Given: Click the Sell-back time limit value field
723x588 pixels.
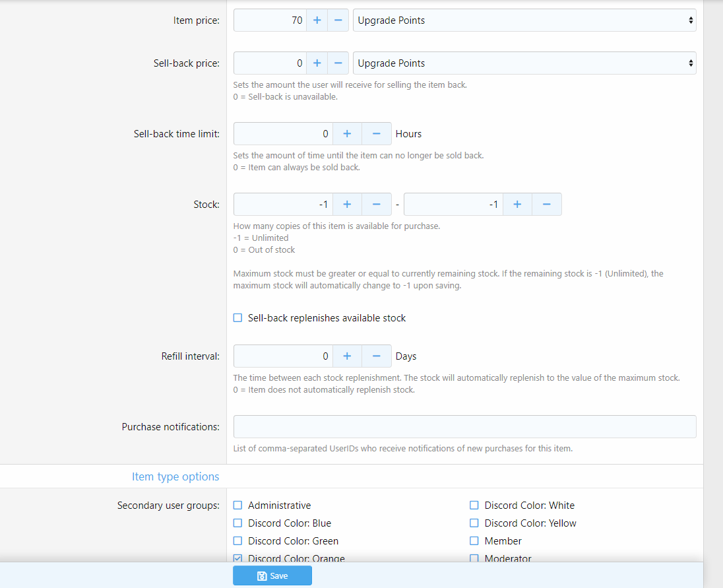Looking at the screenshot, I should tap(283, 134).
